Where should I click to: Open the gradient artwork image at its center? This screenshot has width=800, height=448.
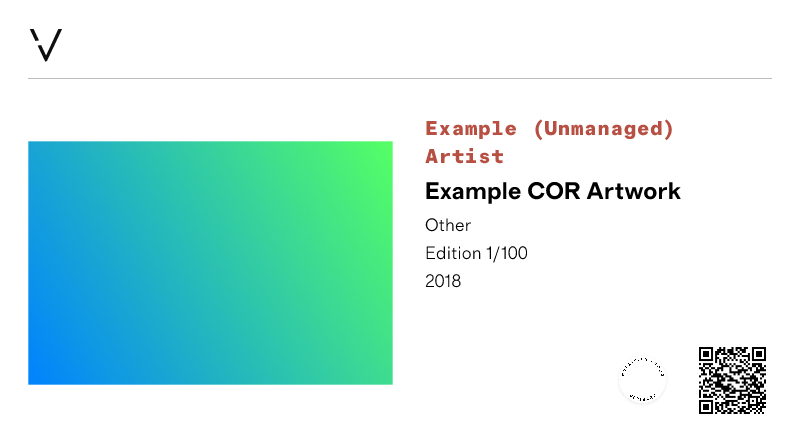coord(210,263)
